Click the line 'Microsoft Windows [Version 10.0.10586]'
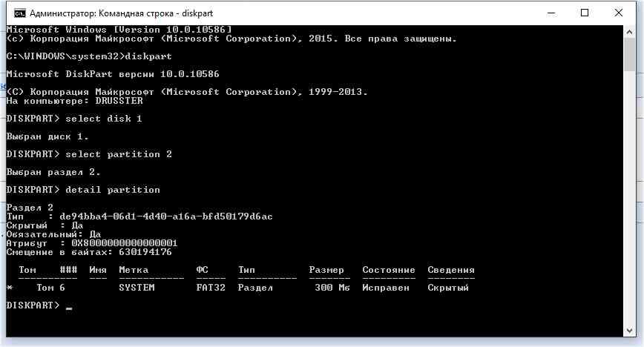The height and width of the screenshot is (347, 644). click(119, 30)
